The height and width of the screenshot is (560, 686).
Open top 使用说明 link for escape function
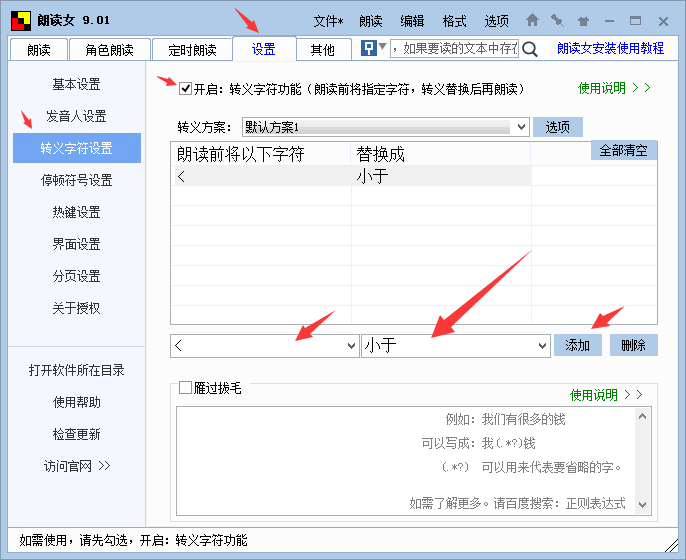pos(614,88)
